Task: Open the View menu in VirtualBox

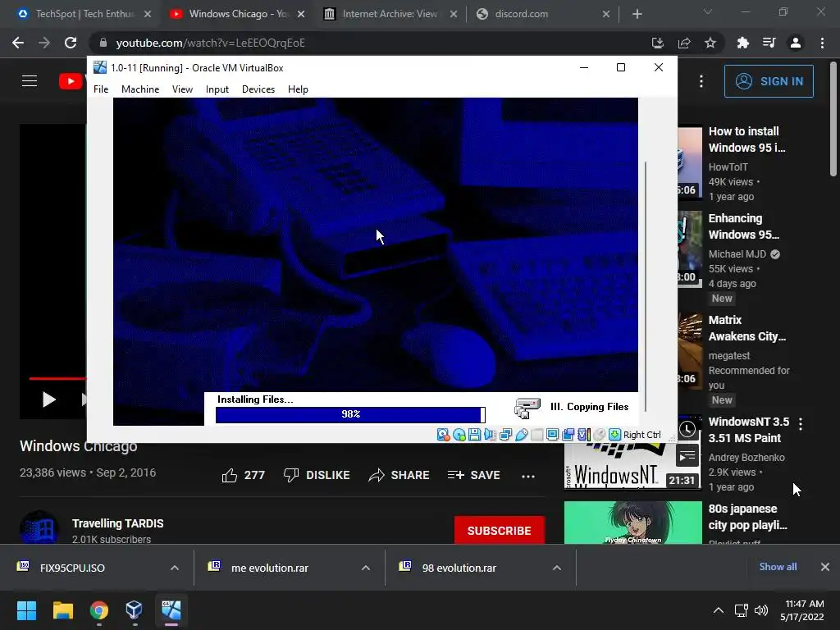Action: (x=182, y=89)
